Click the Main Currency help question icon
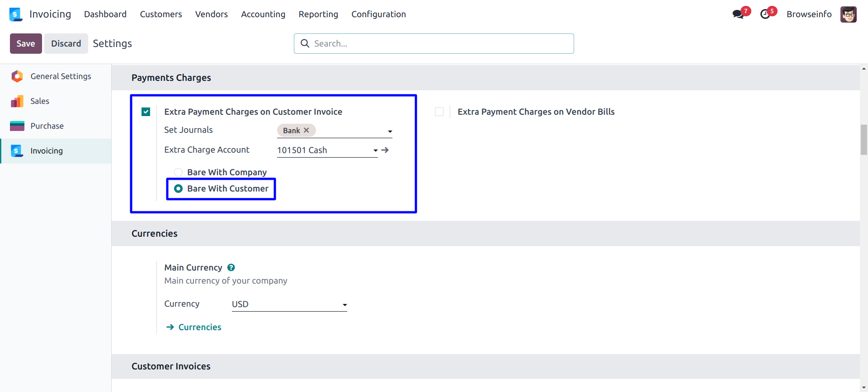 point(231,267)
